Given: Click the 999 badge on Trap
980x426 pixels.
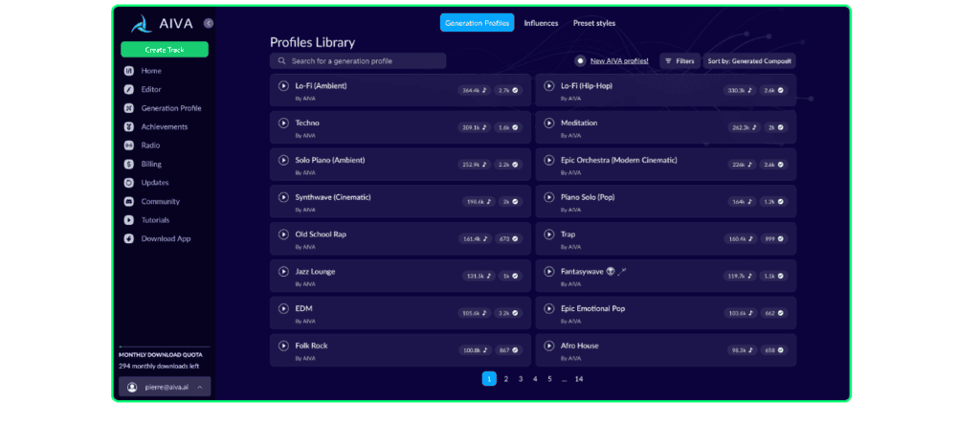Looking at the screenshot, I should click(x=773, y=239).
